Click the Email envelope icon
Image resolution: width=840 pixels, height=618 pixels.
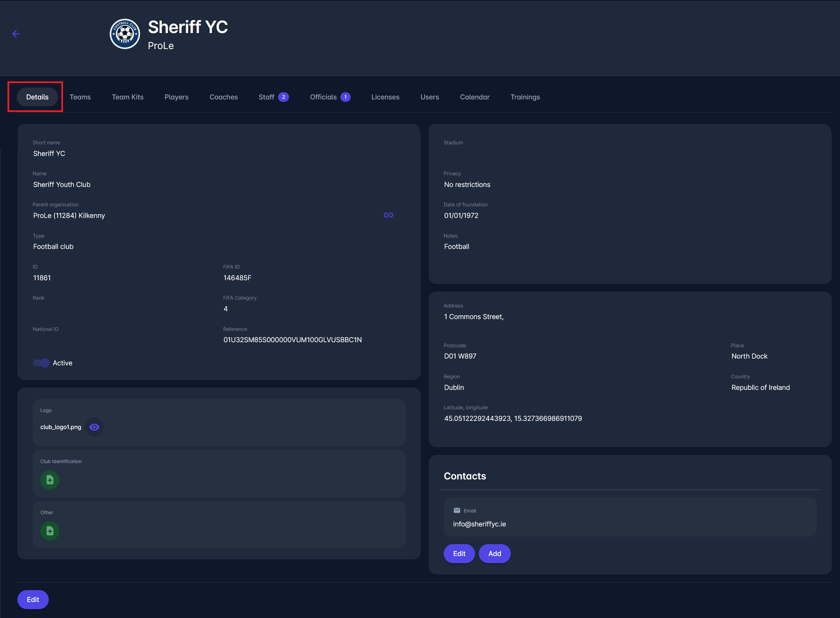click(457, 511)
